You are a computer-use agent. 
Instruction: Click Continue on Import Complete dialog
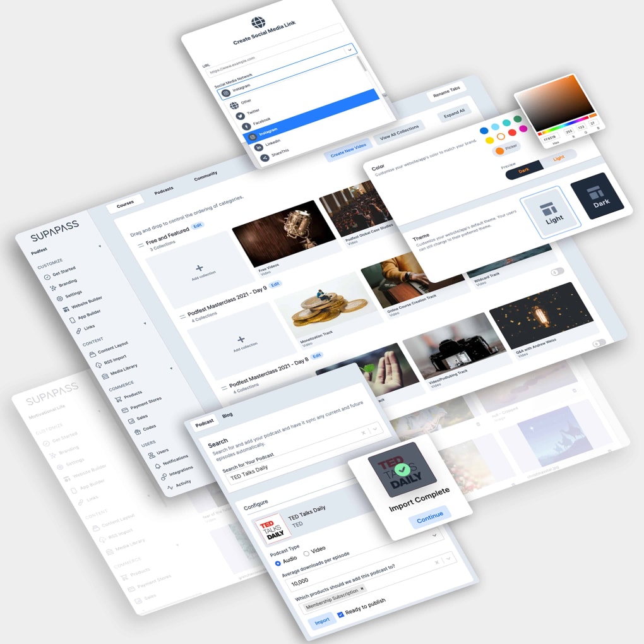(430, 517)
